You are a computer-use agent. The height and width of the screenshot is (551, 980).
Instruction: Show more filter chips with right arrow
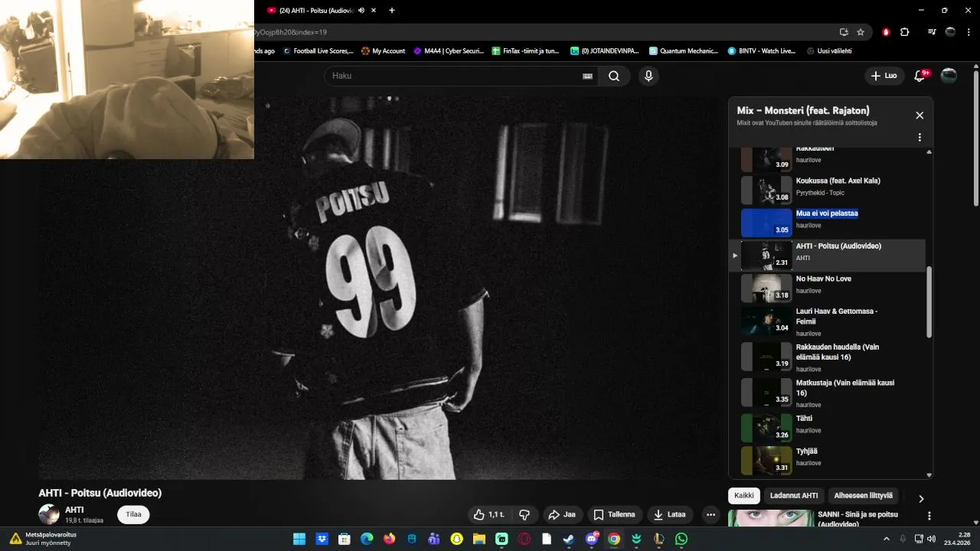[x=921, y=499]
